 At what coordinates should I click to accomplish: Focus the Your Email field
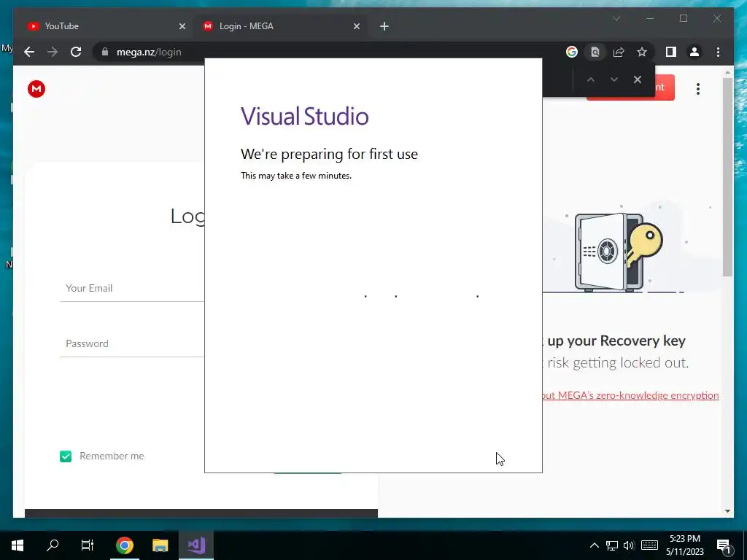coord(132,288)
